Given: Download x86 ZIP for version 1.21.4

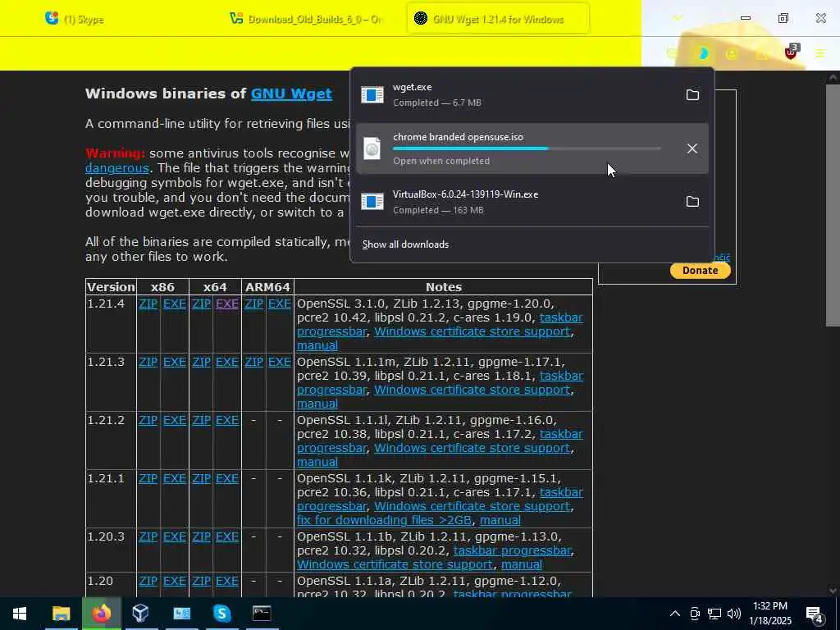Looking at the screenshot, I should point(148,304).
